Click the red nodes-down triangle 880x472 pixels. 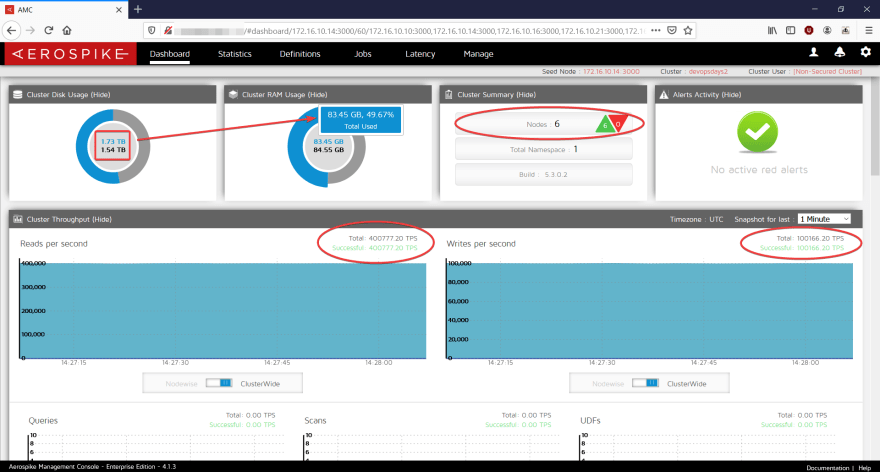618,123
